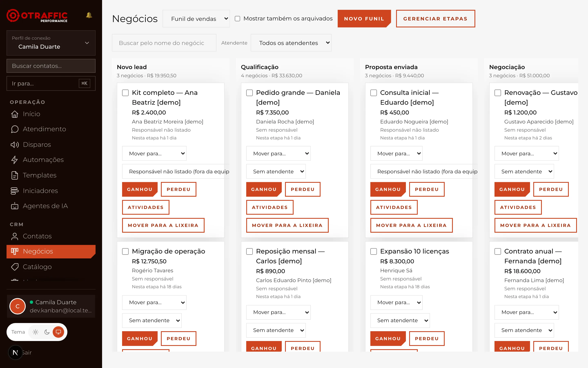588x368 pixels.
Task: Mark Pedido grande card as PERDEU
Action: 303,189
